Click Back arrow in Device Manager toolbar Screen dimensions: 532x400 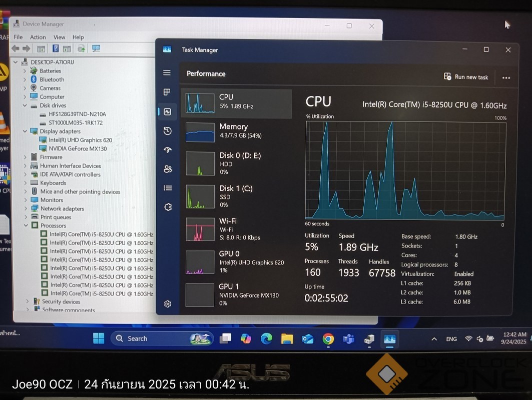tap(16, 48)
